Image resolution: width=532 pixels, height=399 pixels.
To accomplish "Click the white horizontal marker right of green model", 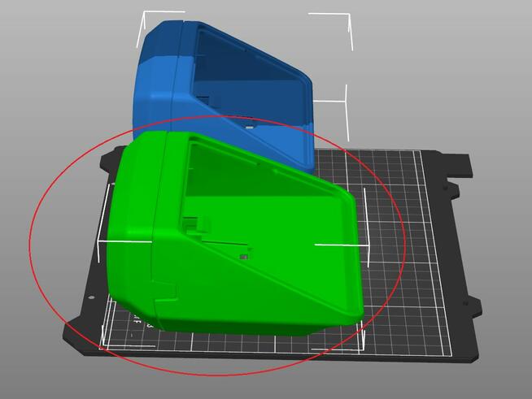I will tap(342, 244).
